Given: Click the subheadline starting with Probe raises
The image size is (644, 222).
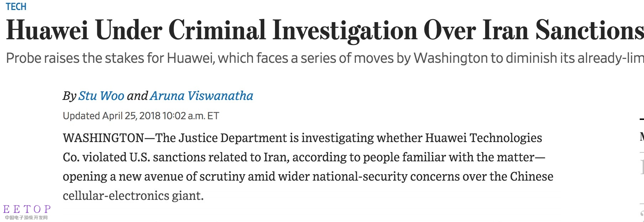Looking at the screenshot, I should [x=325, y=58].
